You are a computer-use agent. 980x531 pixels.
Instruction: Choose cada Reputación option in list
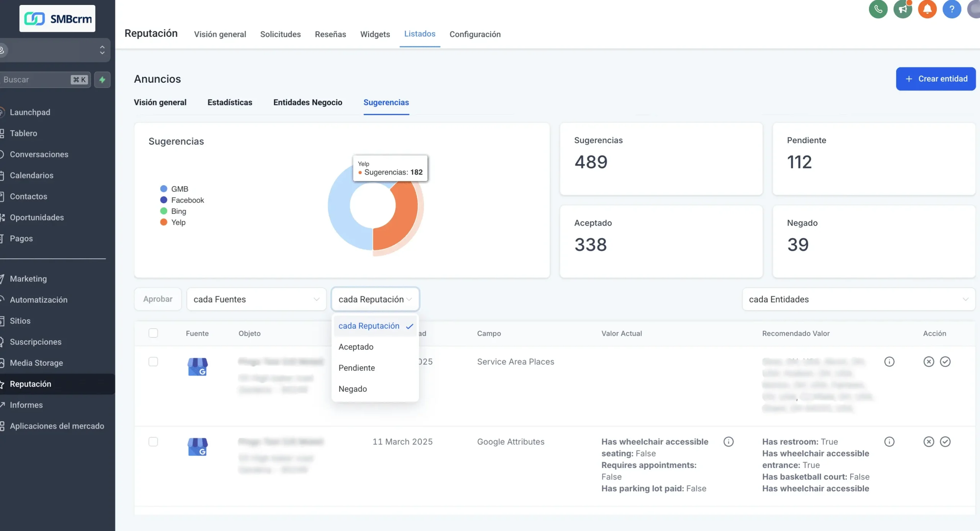(375, 326)
